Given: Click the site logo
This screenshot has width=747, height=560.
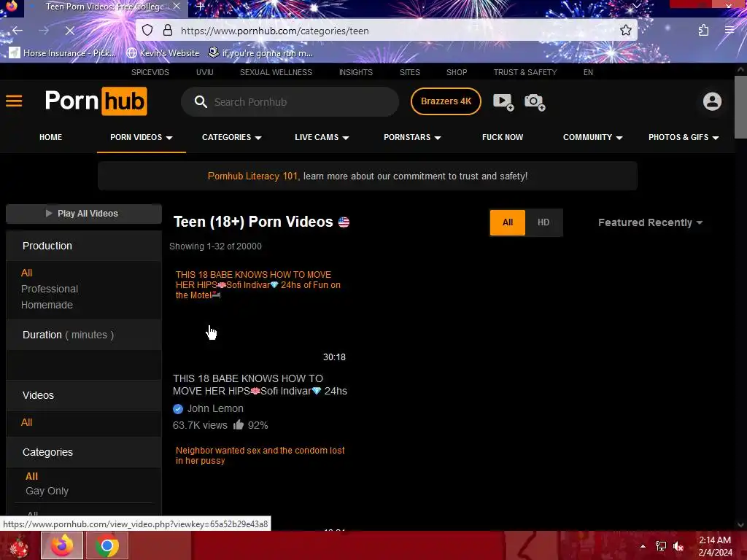Looking at the screenshot, I should pyautogui.click(x=96, y=101).
